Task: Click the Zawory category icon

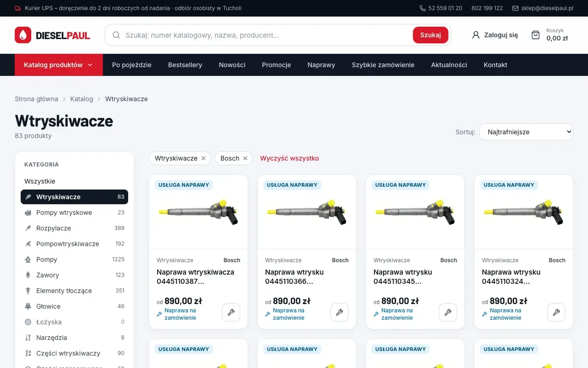Action: point(28,275)
